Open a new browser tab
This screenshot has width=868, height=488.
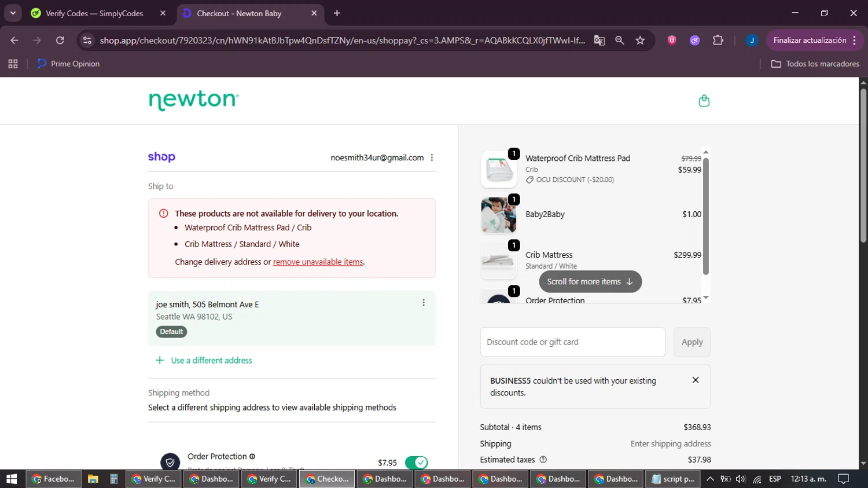337,13
